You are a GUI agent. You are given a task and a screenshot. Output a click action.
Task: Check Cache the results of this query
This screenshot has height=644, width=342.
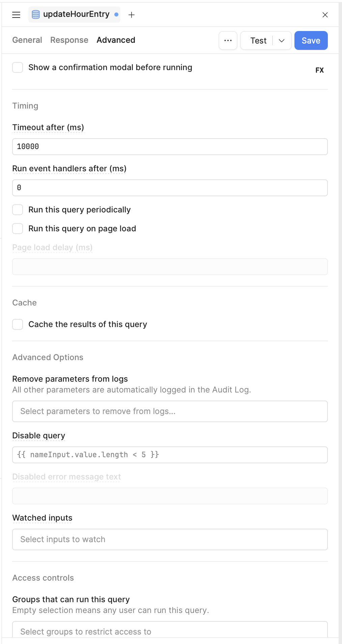click(18, 324)
